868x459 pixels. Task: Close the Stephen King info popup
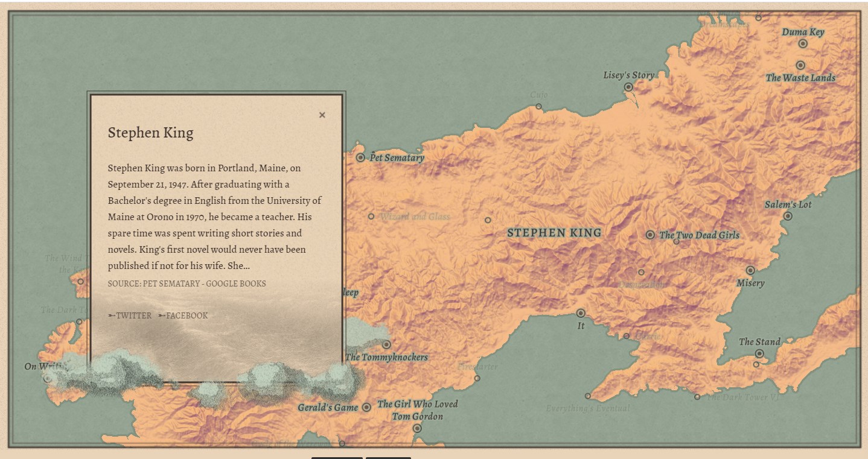tap(322, 115)
